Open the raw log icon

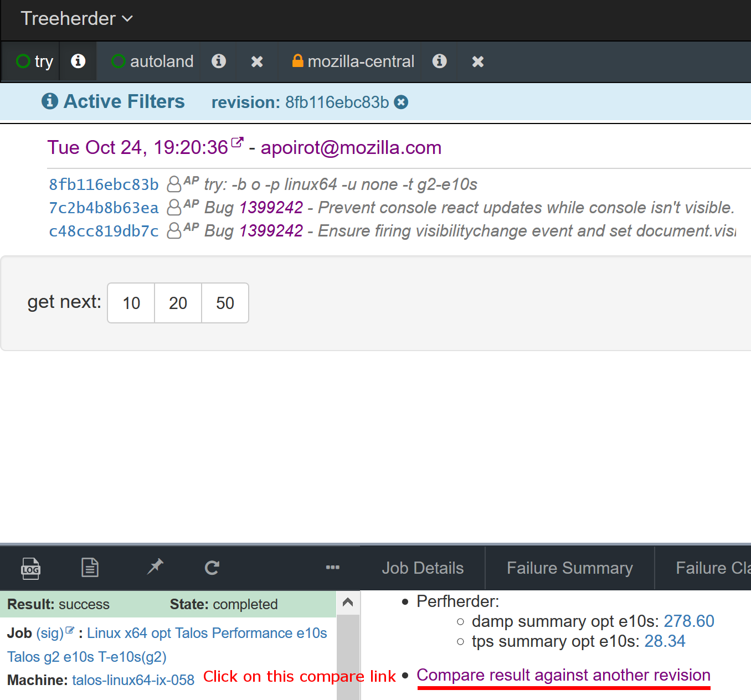(30, 568)
